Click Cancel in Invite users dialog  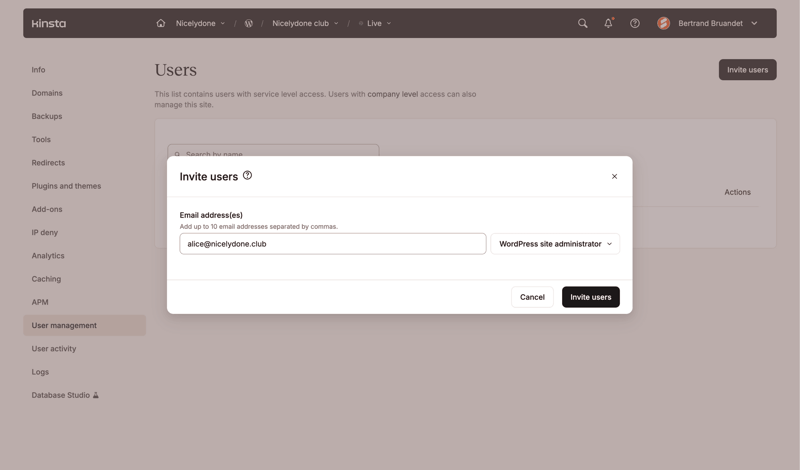click(x=532, y=297)
